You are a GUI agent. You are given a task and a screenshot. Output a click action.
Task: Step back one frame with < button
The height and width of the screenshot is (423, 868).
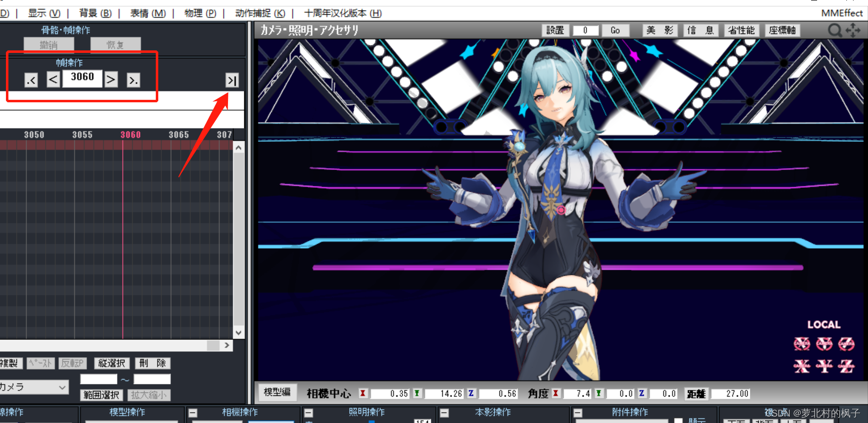coord(53,80)
